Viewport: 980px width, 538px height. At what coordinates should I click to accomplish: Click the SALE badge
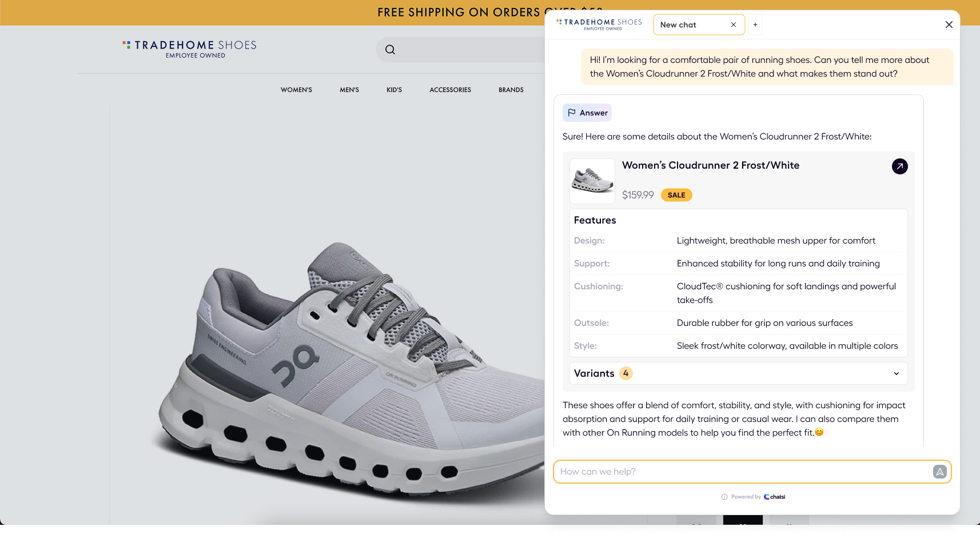point(676,195)
